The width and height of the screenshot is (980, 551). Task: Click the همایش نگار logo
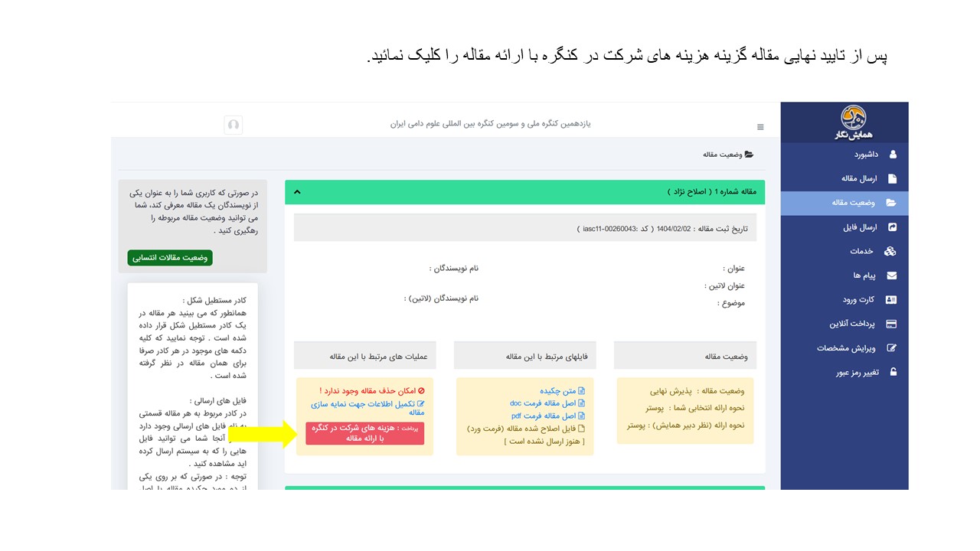(x=853, y=122)
